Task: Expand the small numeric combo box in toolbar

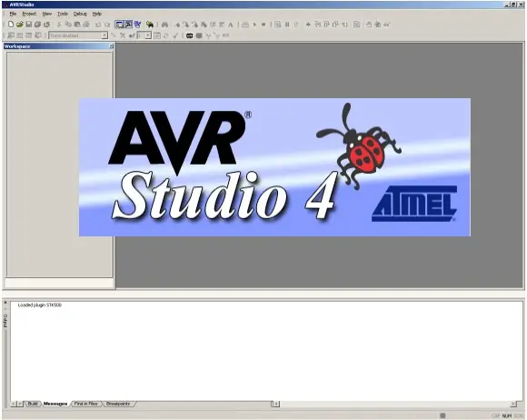Action: click(148, 35)
